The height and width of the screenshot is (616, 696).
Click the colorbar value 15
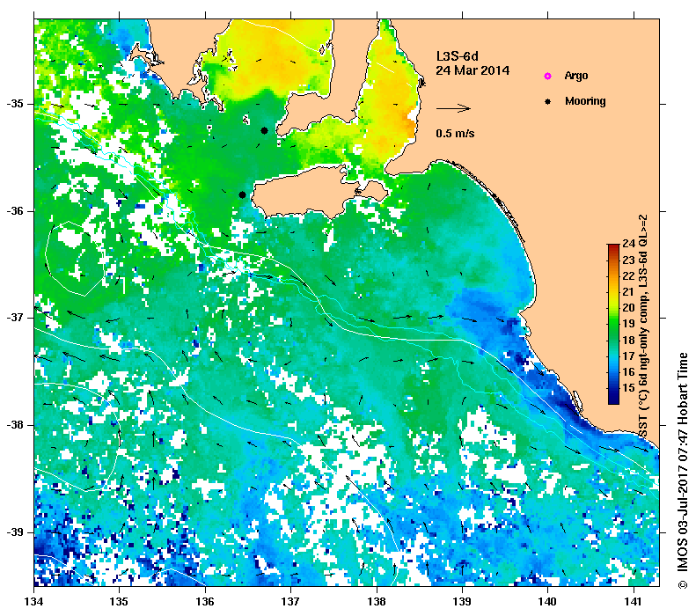click(x=628, y=388)
